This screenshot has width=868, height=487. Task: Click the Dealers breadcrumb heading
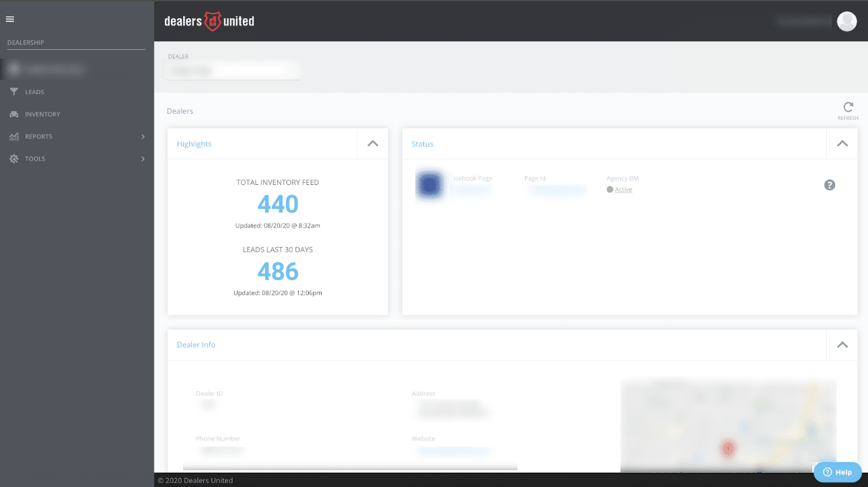pos(180,111)
